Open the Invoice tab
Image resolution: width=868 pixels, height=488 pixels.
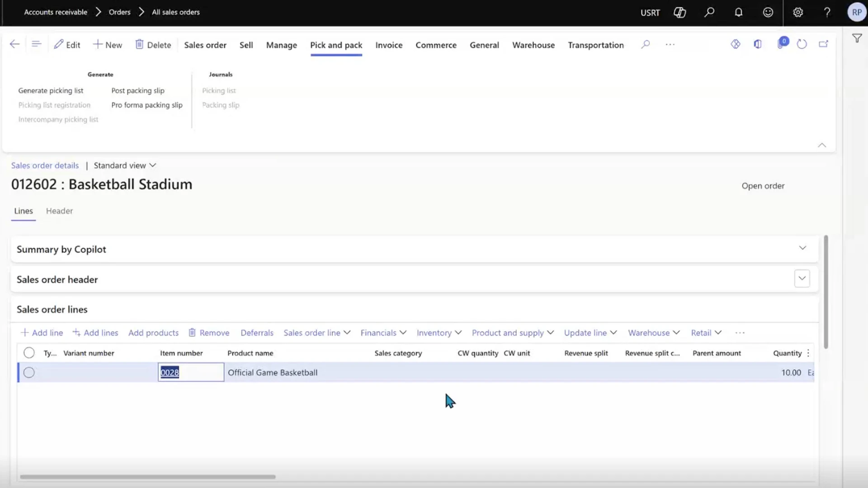(x=389, y=45)
